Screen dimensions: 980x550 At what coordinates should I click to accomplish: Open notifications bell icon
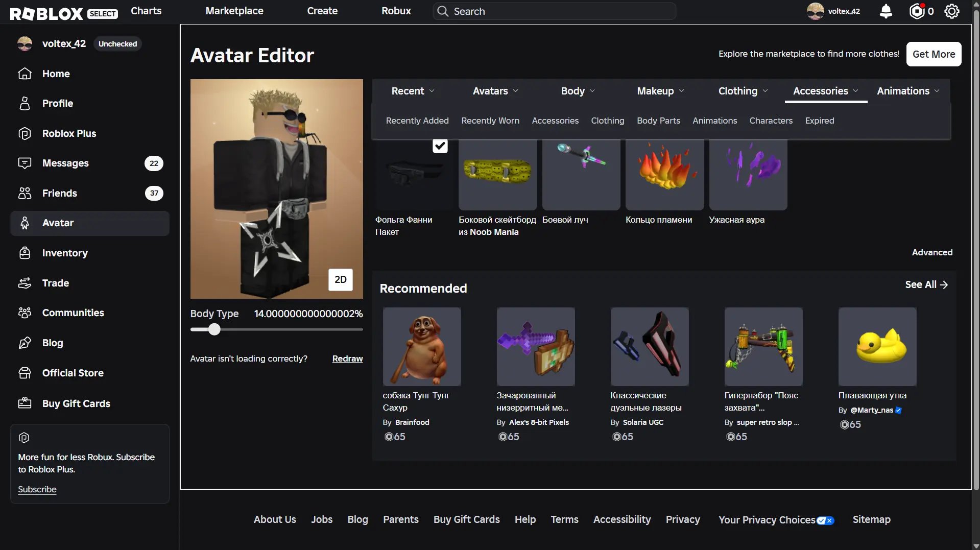(886, 11)
